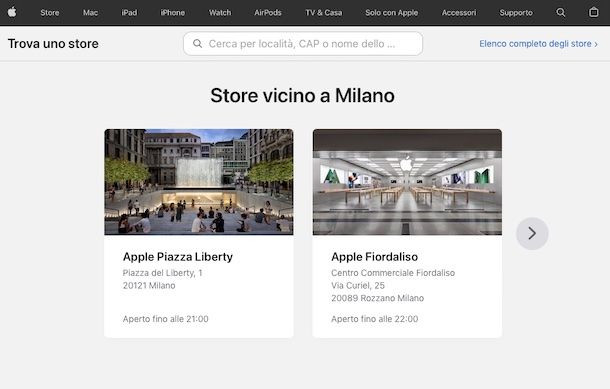Click the Store vicino a Milano heading

(303, 96)
